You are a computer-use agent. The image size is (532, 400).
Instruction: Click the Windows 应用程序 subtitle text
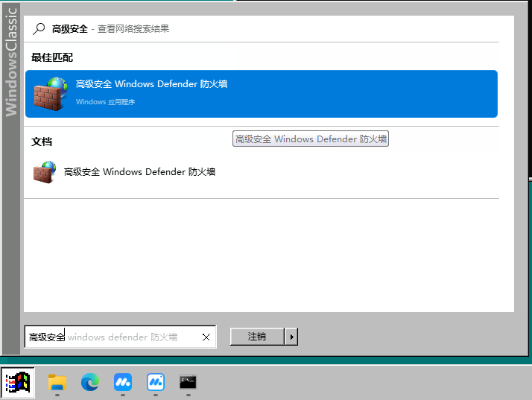[105, 102]
